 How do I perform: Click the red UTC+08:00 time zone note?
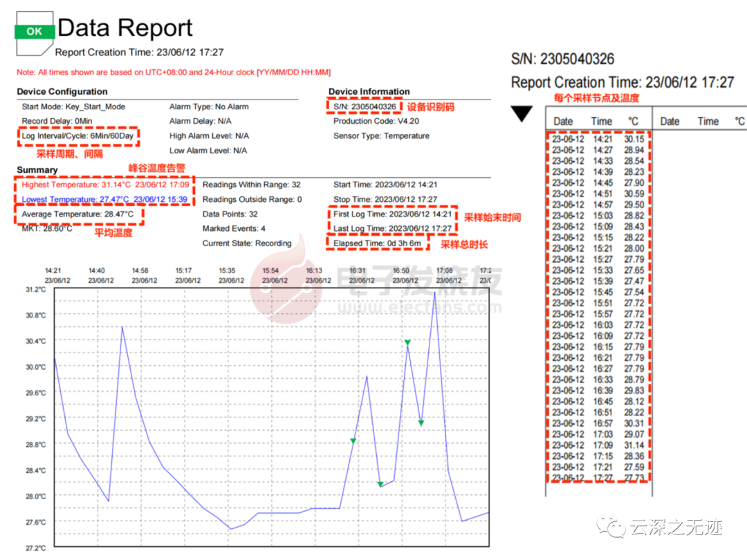point(174,73)
